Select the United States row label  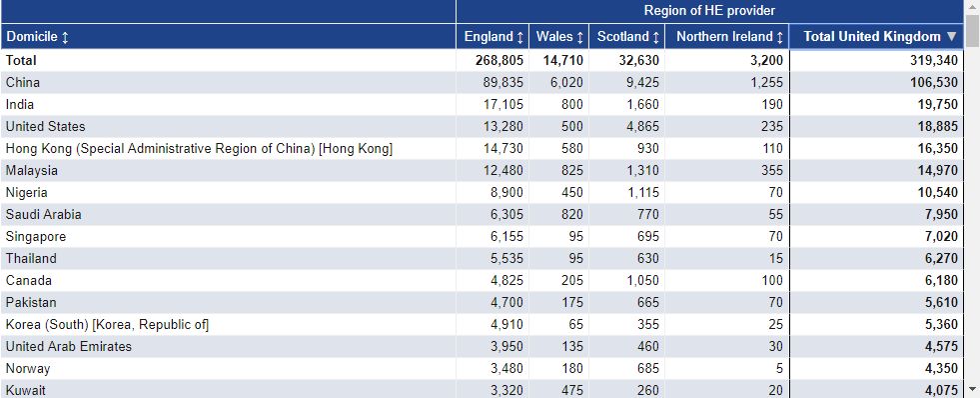click(45, 126)
